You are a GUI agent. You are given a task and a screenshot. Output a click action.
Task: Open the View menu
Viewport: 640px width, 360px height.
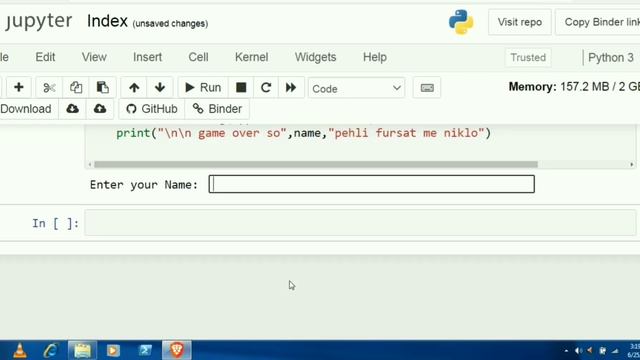point(94,57)
